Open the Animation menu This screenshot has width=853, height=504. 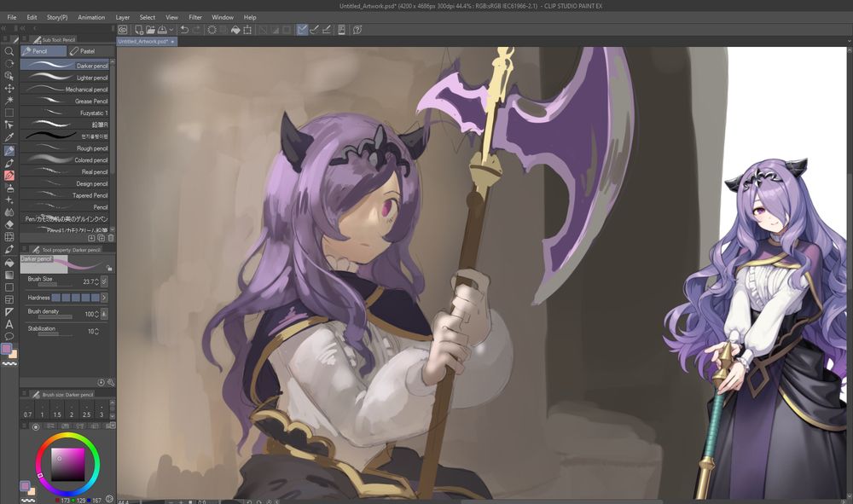click(91, 17)
